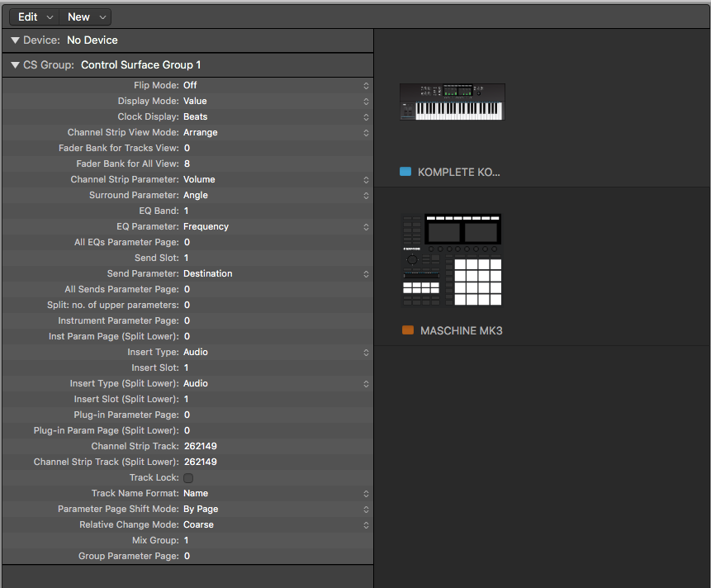Click the orange color tag beside MASCHINE MK3
Viewport: 711px width, 588px height.
(x=408, y=330)
